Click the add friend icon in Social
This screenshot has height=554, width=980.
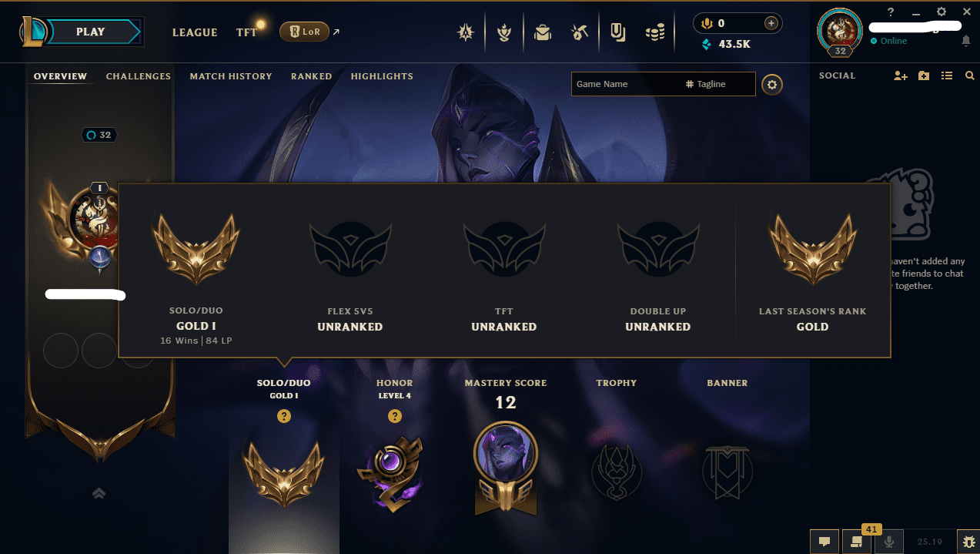pyautogui.click(x=900, y=76)
